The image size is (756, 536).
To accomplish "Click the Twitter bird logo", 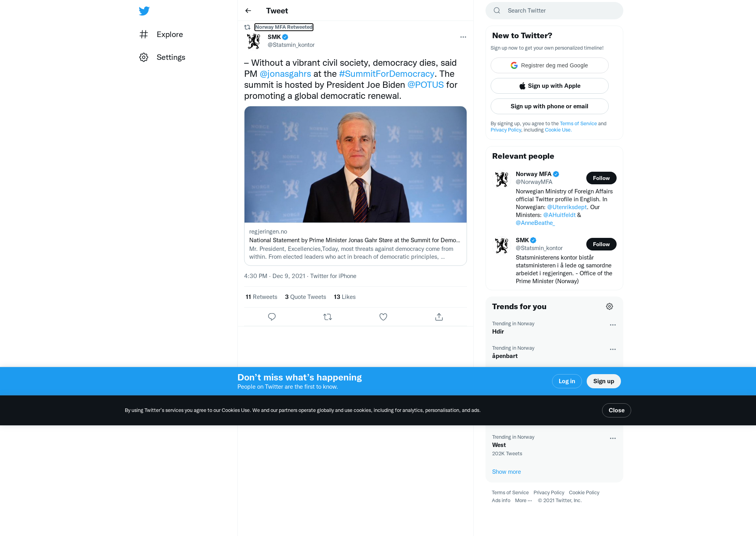I will (x=144, y=11).
